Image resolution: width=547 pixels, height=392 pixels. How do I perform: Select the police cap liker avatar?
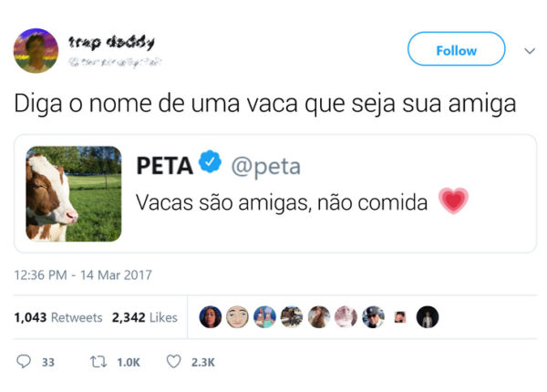[373, 317]
